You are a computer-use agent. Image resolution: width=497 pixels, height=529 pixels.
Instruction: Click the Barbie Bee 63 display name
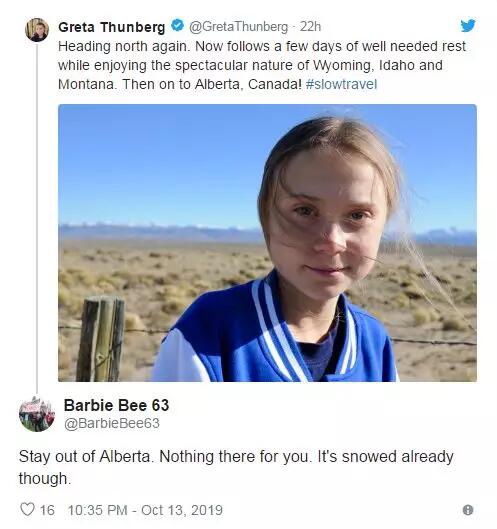(116, 406)
